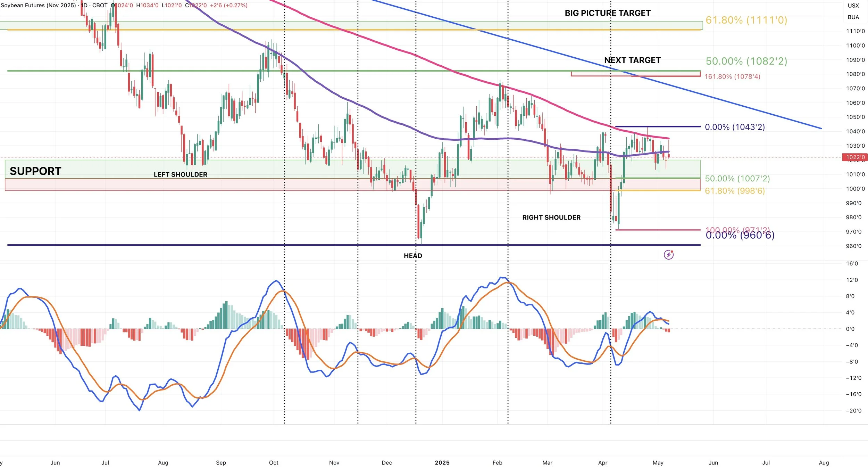Click the 960'0 price axis label
Viewport: 868px width, 467px height.
click(x=854, y=246)
